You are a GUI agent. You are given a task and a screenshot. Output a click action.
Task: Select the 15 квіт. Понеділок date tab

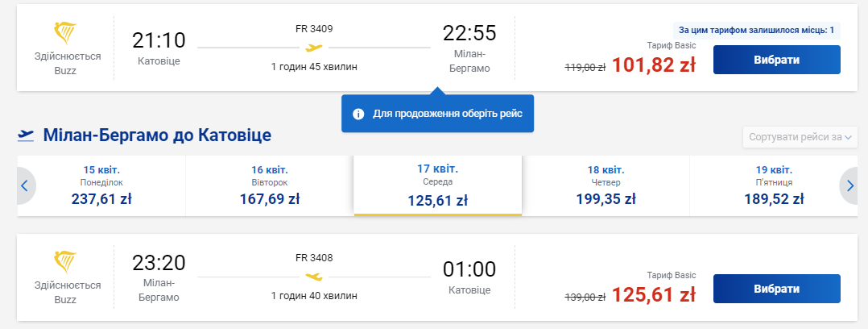[101, 185]
